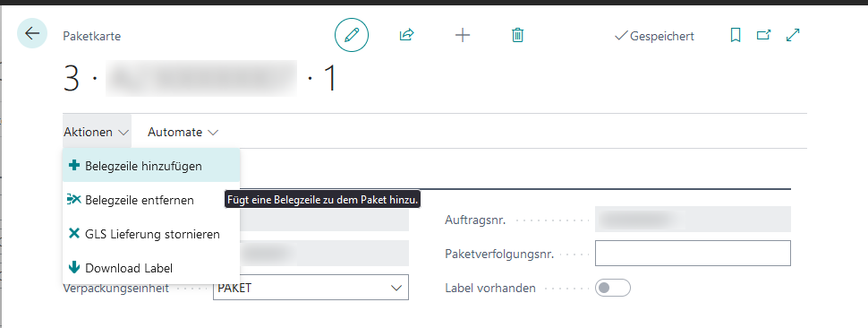Click the share icon
The height and width of the screenshot is (328, 868).
(x=407, y=36)
